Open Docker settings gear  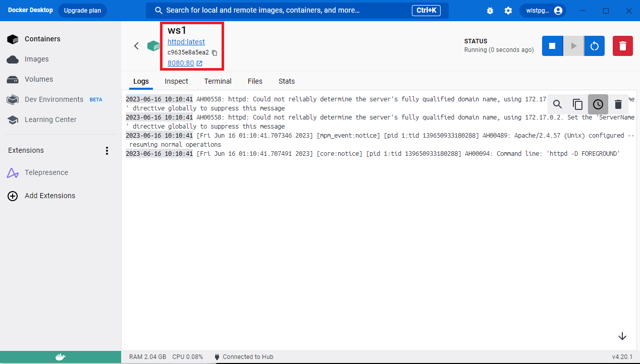click(x=508, y=11)
